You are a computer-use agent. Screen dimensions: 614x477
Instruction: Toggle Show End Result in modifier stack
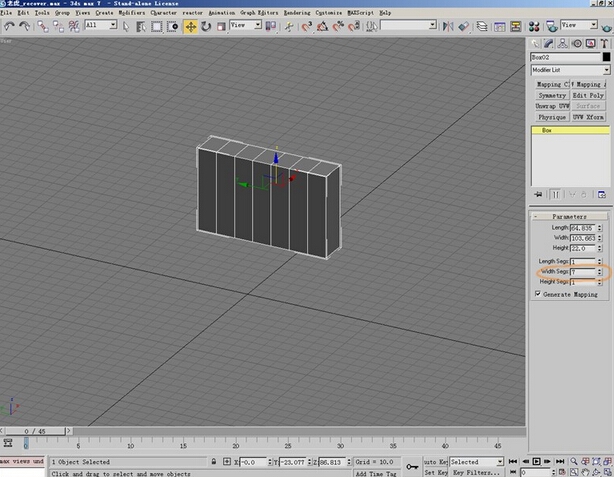[556, 194]
